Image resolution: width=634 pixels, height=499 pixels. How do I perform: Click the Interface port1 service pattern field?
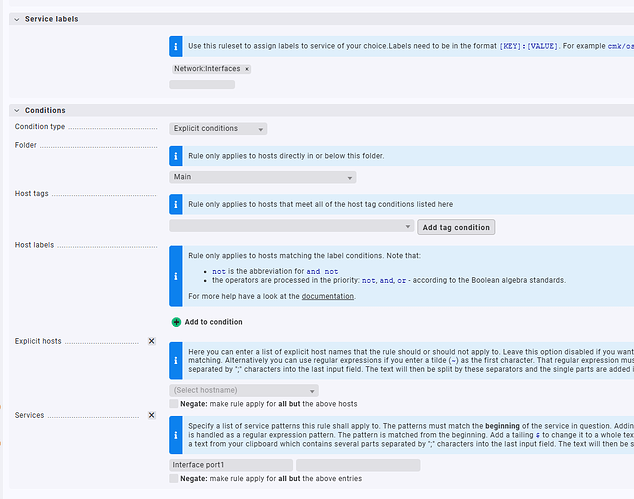(x=231, y=465)
